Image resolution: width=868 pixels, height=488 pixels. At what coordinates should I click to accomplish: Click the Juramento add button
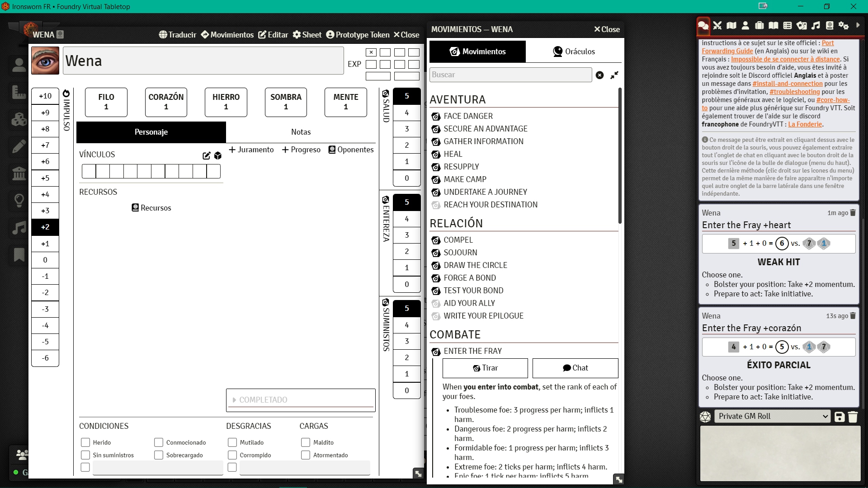251,150
